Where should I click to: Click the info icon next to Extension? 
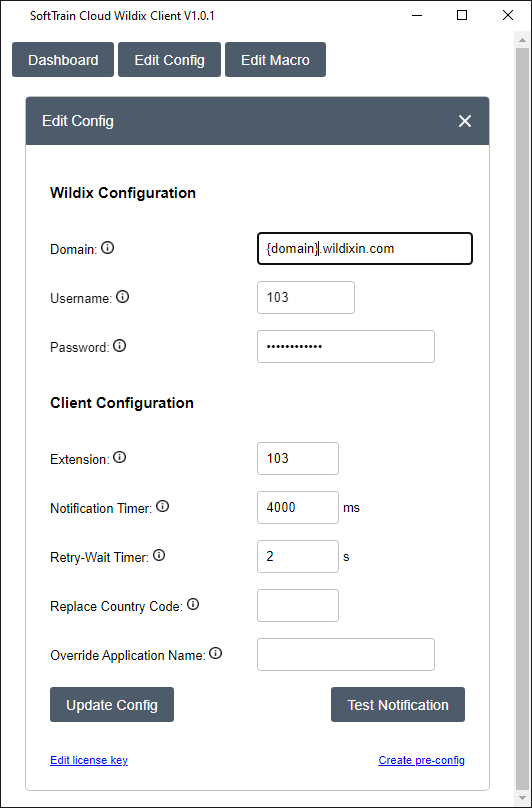pyautogui.click(x=120, y=458)
